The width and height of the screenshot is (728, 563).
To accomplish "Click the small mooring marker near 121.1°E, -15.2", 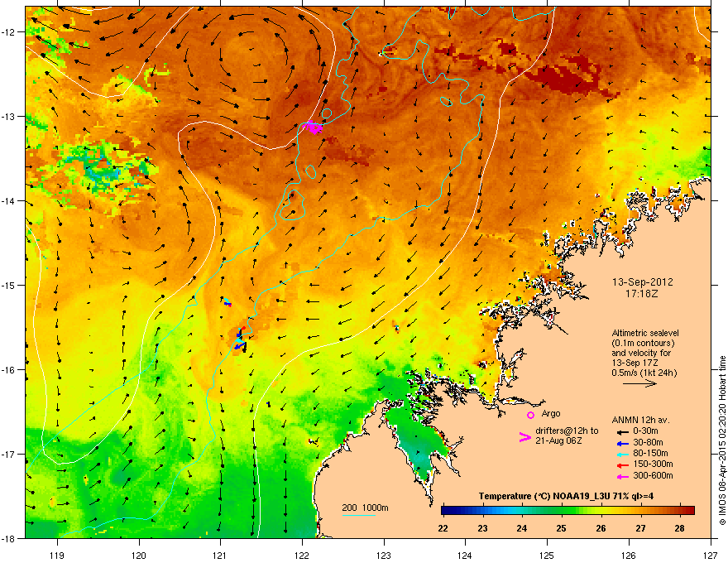I will [227, 302].
